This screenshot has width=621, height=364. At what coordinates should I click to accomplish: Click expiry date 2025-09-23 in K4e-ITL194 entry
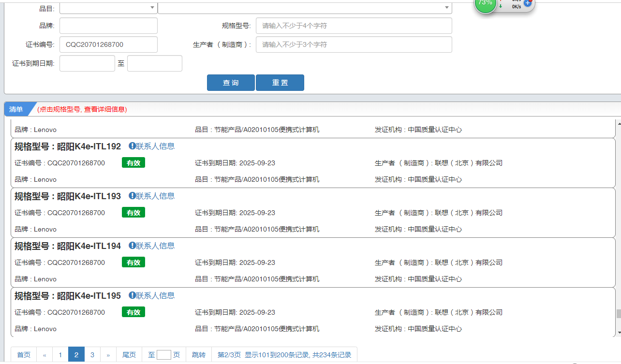tap(257, 262)
